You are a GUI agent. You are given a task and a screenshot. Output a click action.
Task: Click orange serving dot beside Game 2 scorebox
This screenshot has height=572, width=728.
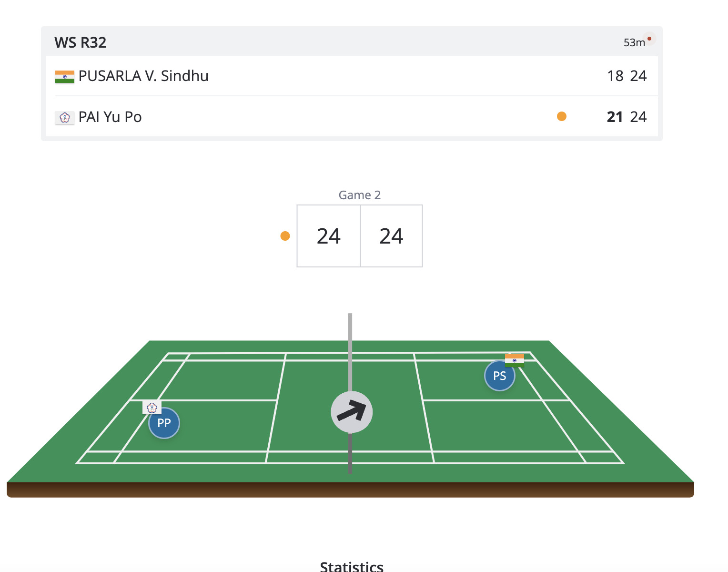[285, 236]
